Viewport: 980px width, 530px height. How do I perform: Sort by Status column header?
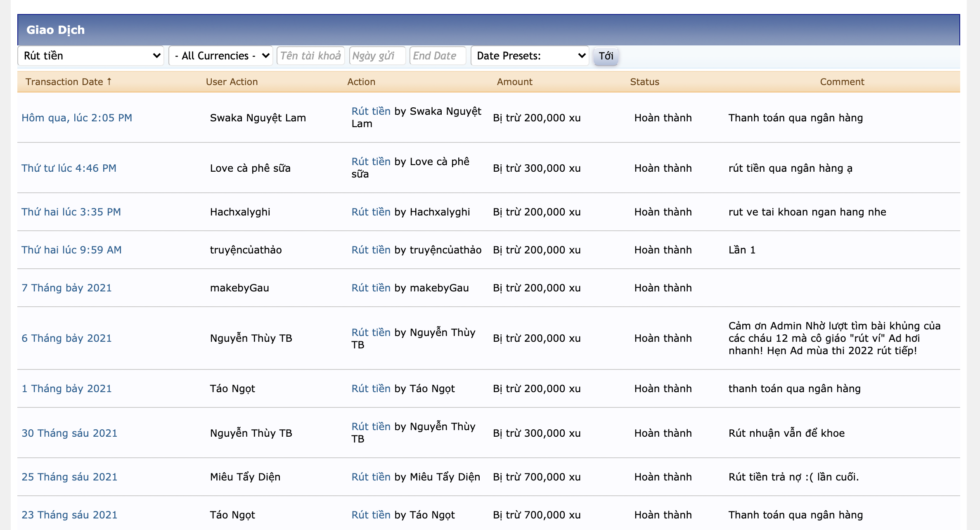click(x=644, y=82)
